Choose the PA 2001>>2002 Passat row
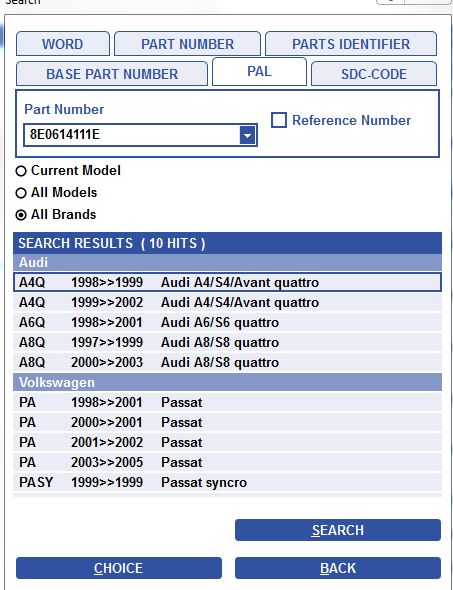 (227, 442)
